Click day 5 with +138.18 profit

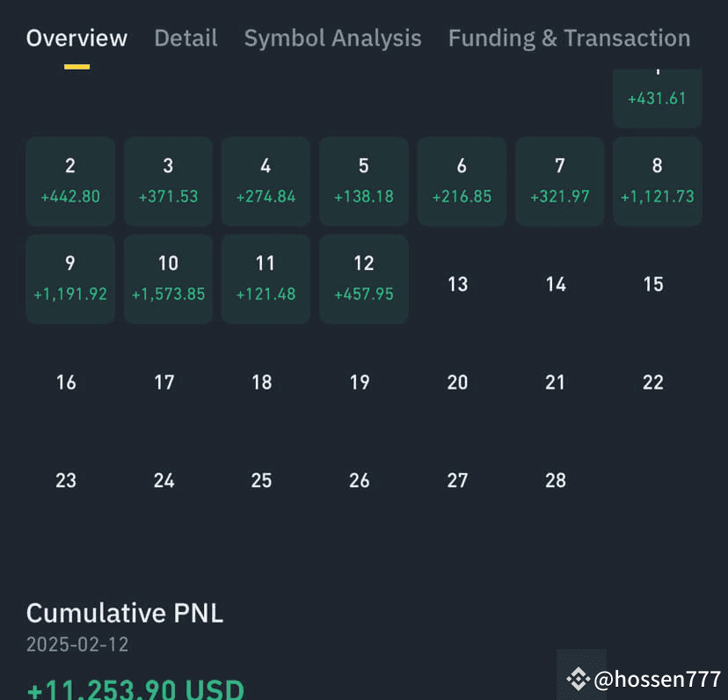coord(364,180)
